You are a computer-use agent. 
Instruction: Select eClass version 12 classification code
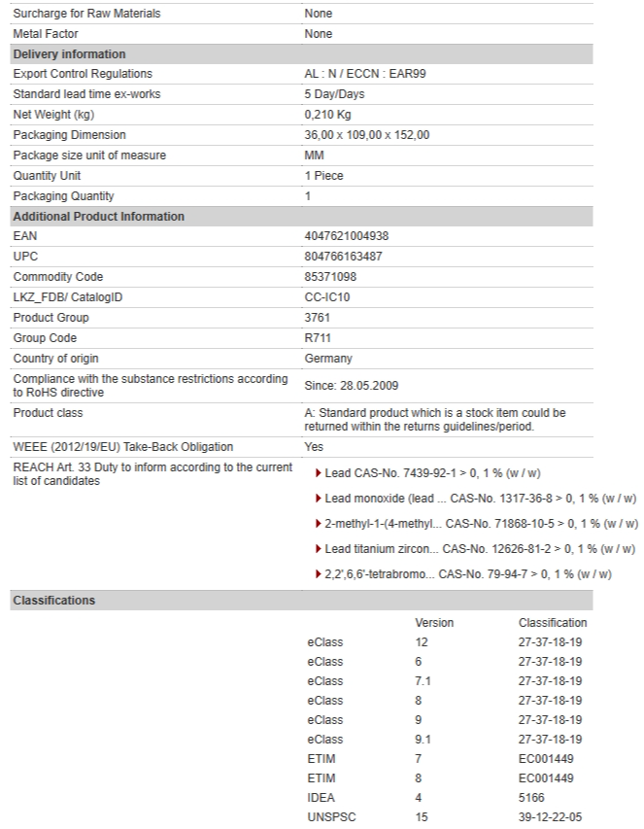point(550,642)
